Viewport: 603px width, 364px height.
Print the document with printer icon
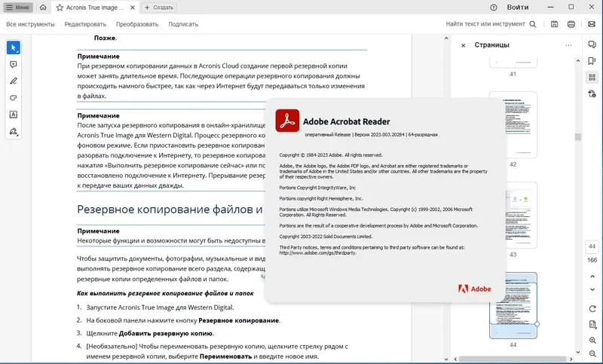pyautogui.click(x=571, y=24)
